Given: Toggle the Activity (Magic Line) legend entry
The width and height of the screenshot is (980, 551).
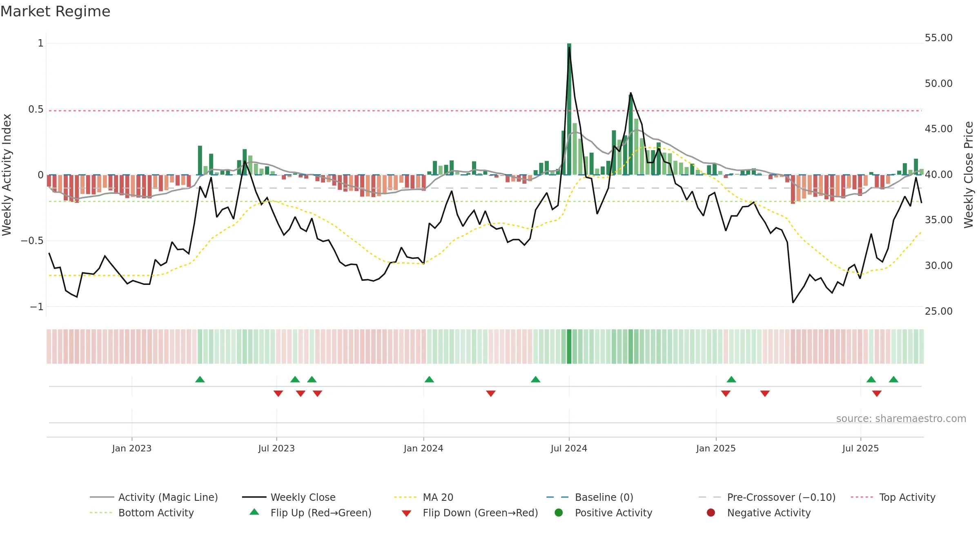Looking at the screenshot, I should click(x=154, y=497).
